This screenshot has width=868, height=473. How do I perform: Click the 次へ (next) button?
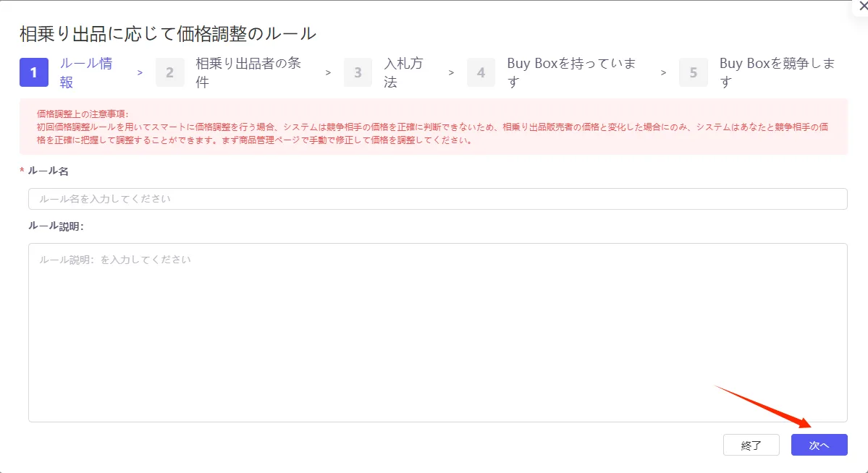pyautogui.click(x=819, y=445)
